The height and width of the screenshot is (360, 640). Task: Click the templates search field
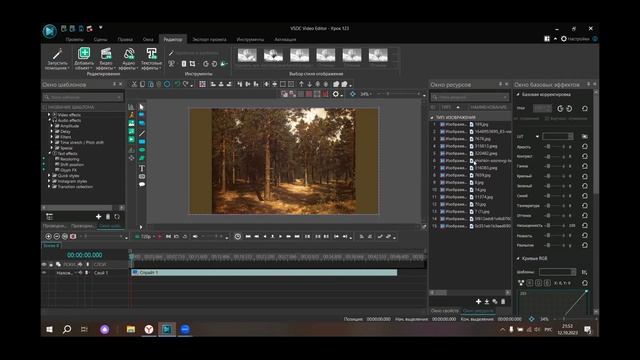point(82,97)
